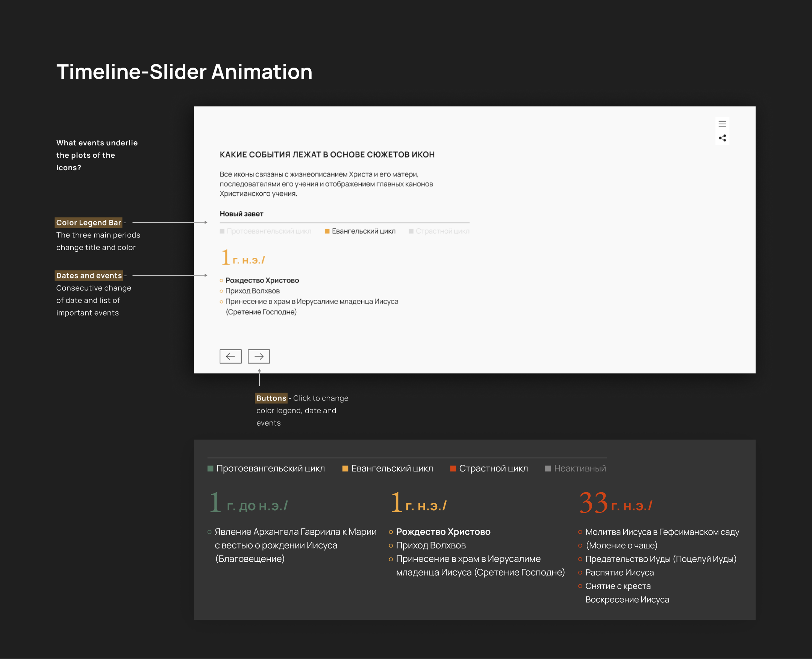Click Рождество Христово event in upper list
This screenshot has width=812, height=659.
(262, 280)
